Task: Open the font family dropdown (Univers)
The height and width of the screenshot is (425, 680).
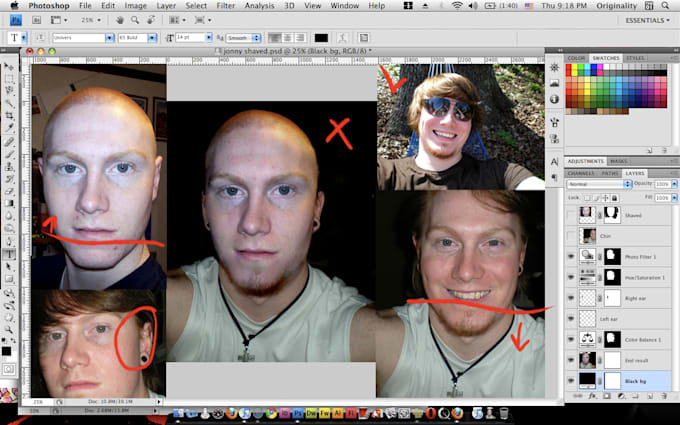Action: 110,38
